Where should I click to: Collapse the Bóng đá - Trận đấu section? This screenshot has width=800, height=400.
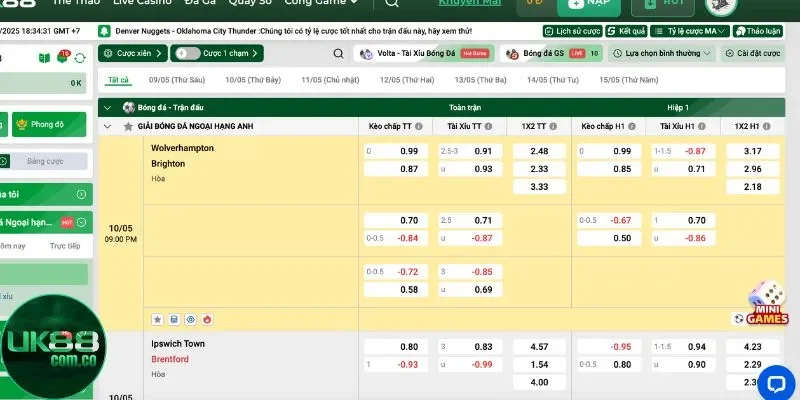pyautogui.click(x=108, y=107)
